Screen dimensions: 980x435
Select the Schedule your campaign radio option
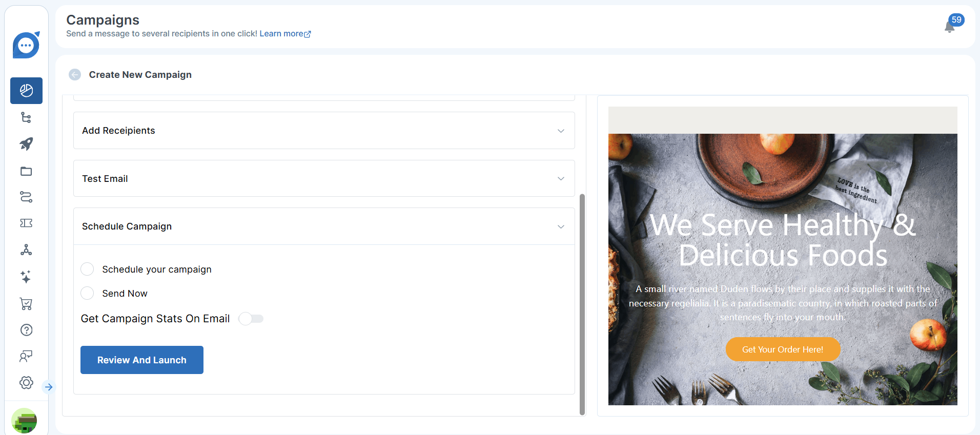coord(87,269)
